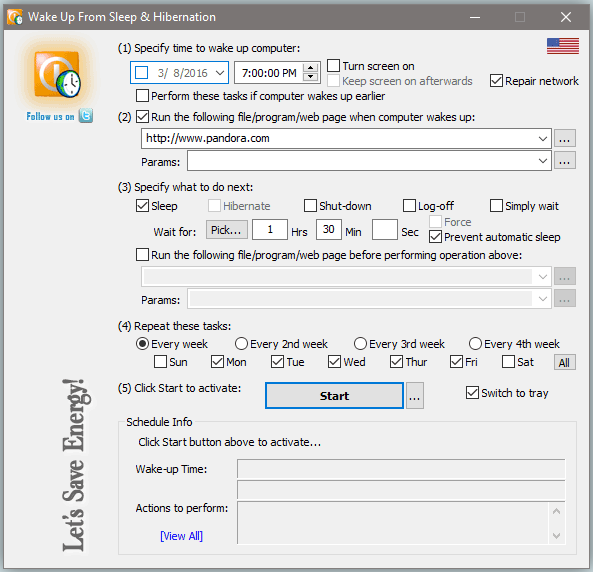The width and height of the screenshot is (593, 572).
Task: Click the Start button
Action: pyautogui.click(x=334, y=396)
